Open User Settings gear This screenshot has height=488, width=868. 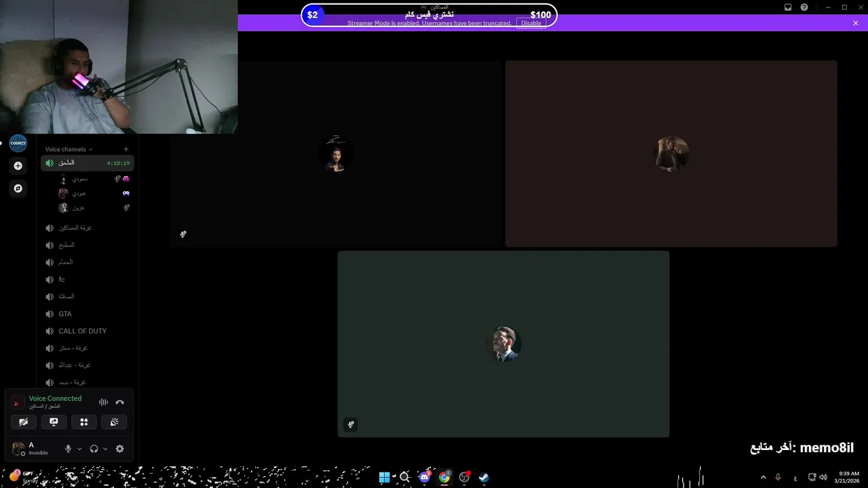click(120, 449)
